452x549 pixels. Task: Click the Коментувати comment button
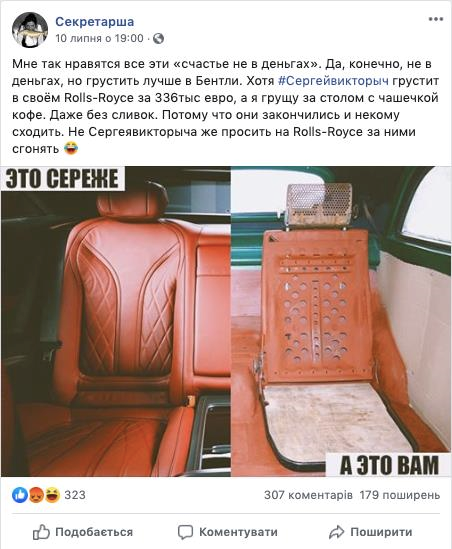click(x=228, y=532)
